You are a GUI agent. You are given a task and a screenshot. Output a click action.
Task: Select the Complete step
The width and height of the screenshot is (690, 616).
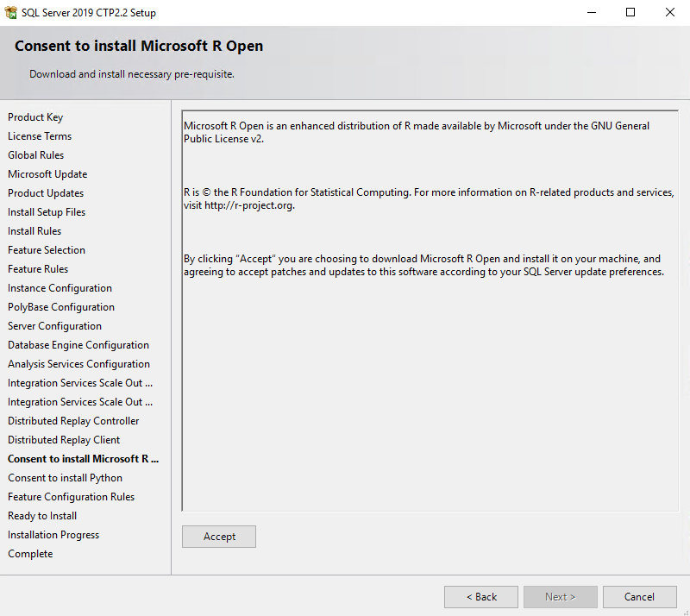click(30, 554)
